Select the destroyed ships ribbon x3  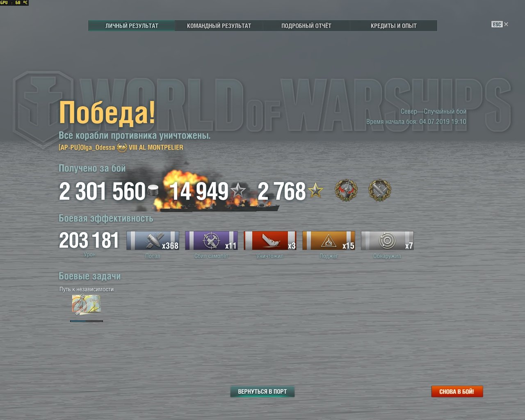[x=270, y=241]
